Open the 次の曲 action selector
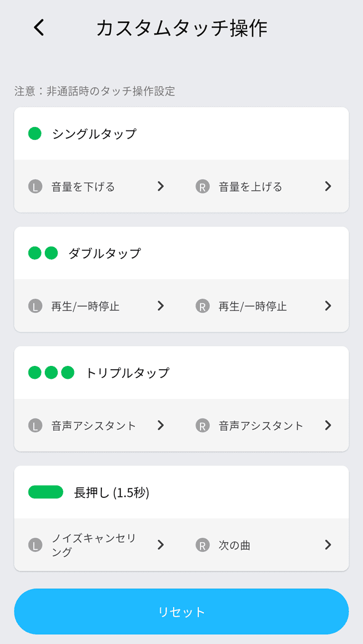The height and width of the screenshot is (644, 363). pyautogui.click(x=328, y=545)
